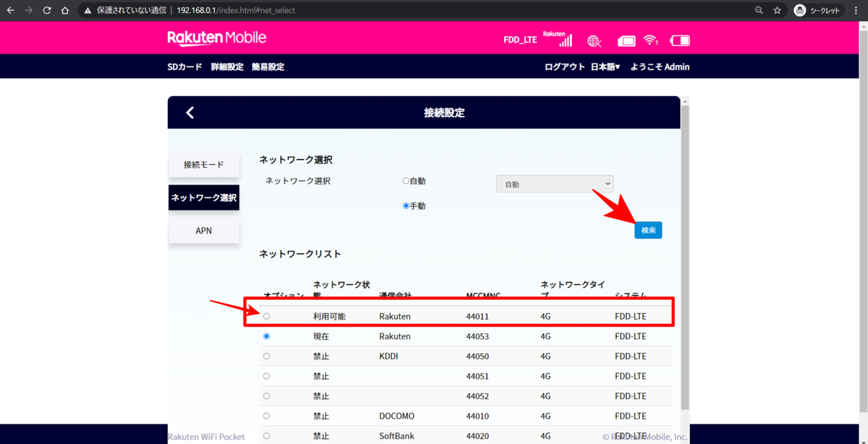The height and width of the screenshot is (444, 868).
Task: Click the ようこそ Admin text
Action: pos(660,67)
